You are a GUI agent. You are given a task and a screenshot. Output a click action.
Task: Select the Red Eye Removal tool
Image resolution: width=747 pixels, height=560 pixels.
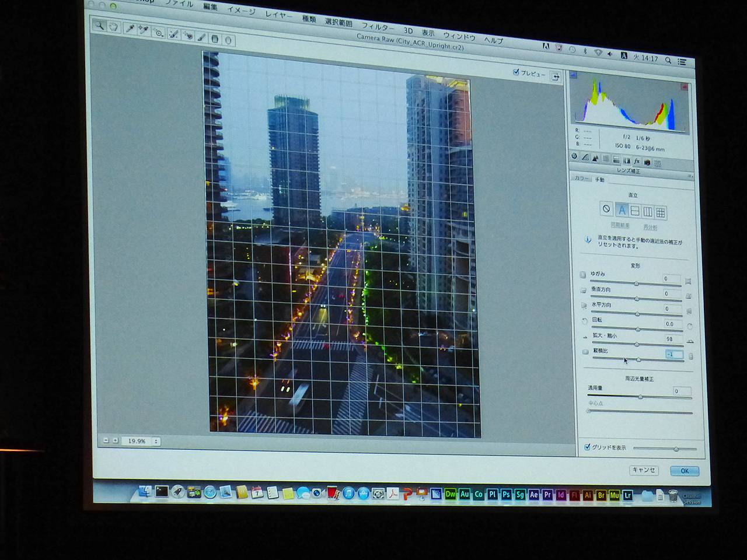188,36
